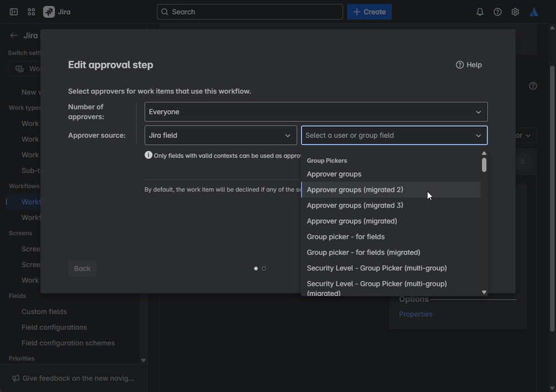Click the back arrow beside Jira in sidebar
Viewport: 556px width, 392px height.
(13, 36)
